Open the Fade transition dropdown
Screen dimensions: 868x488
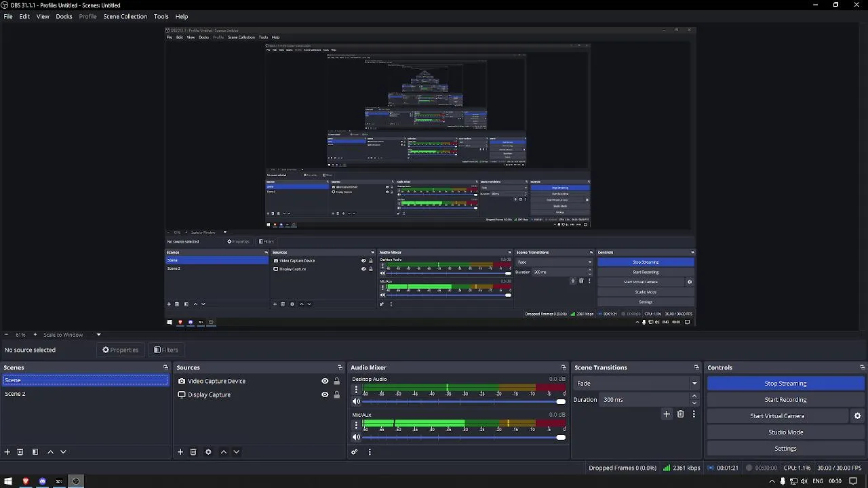[x=636, y=384]
